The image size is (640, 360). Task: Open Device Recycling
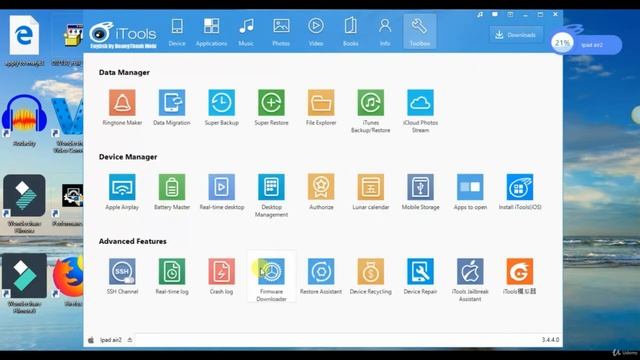click(x=371, y=271)
